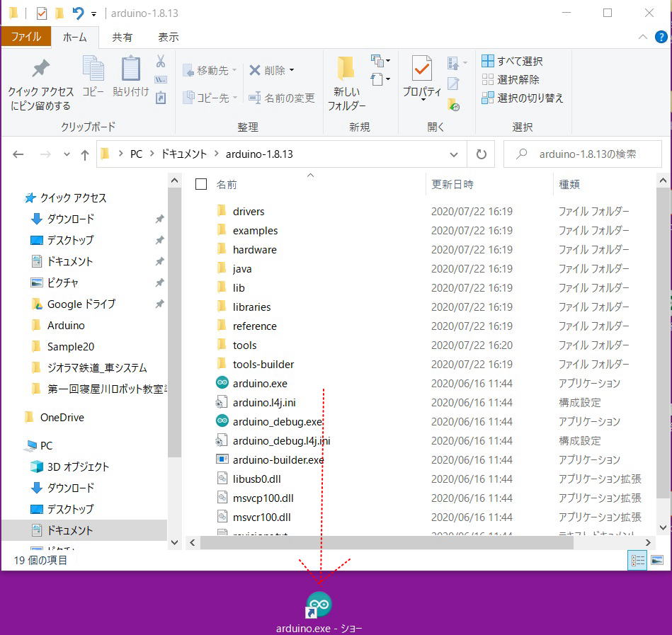The height and width of the screenshot is (635, 672).
Task: Click PC in address breadcrumb
Action: click(x=136, y=154)
